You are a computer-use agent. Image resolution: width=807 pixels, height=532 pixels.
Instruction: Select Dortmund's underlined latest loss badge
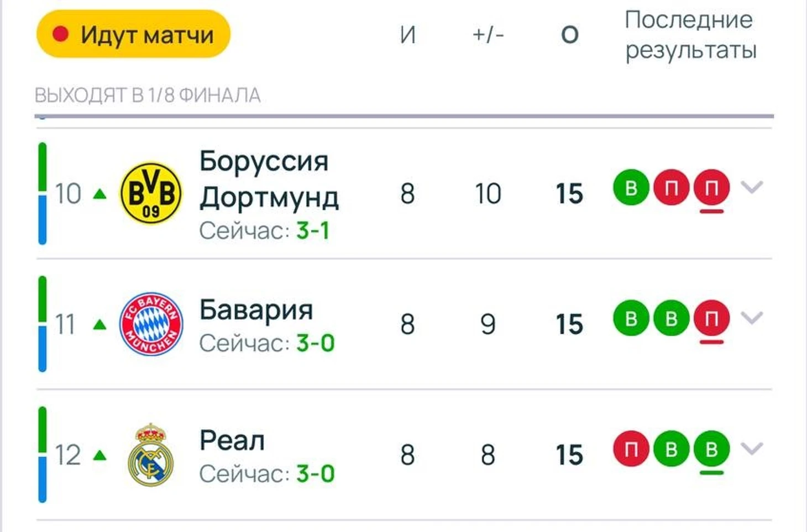click(711, 188)
